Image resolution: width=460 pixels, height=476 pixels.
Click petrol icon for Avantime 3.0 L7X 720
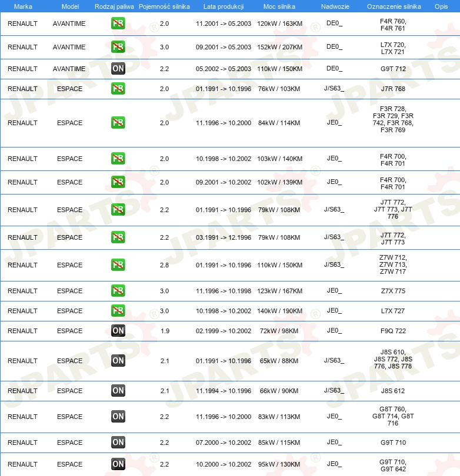pos(118,47)
